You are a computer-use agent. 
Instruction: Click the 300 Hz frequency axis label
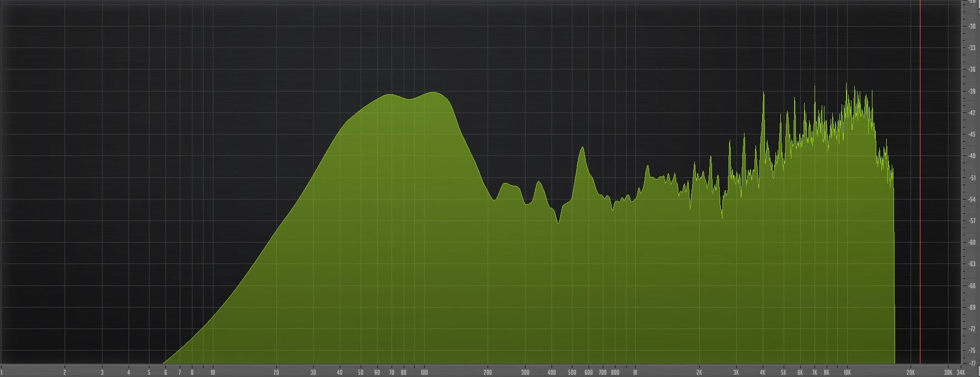pyautogui.click(x=525, y=373)
